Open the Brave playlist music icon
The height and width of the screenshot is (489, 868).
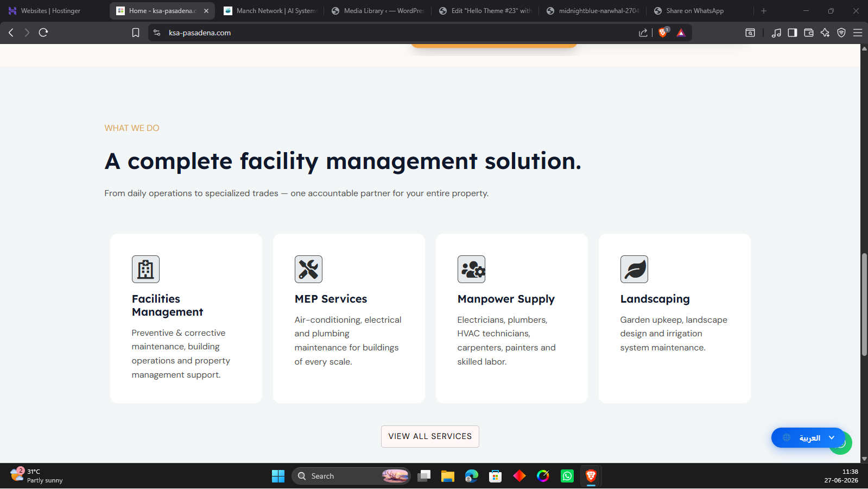(x=776, y=33)
